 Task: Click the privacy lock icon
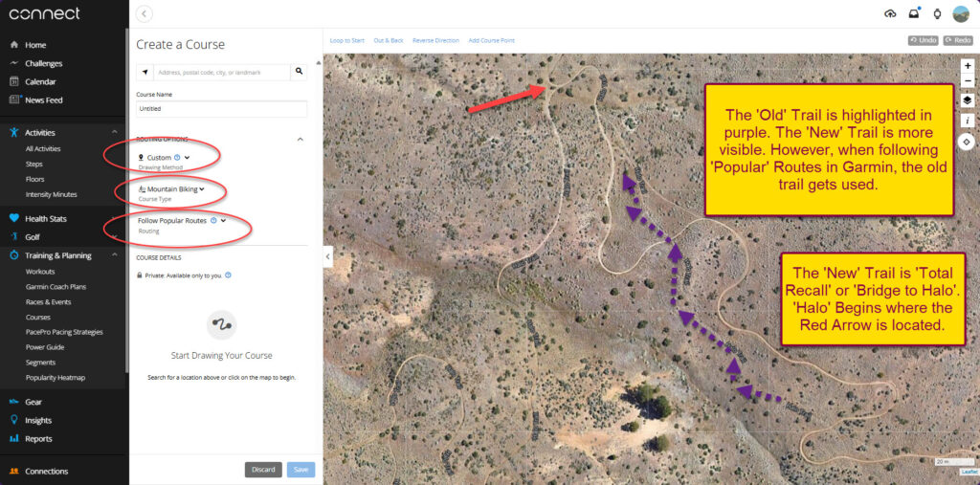pyautogui.click(x=140, y=275)
